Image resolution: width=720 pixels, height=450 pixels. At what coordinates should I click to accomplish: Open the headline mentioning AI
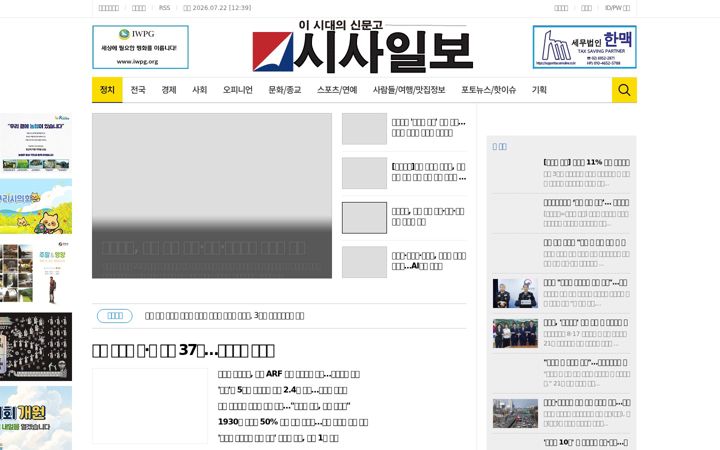point(428,261)
